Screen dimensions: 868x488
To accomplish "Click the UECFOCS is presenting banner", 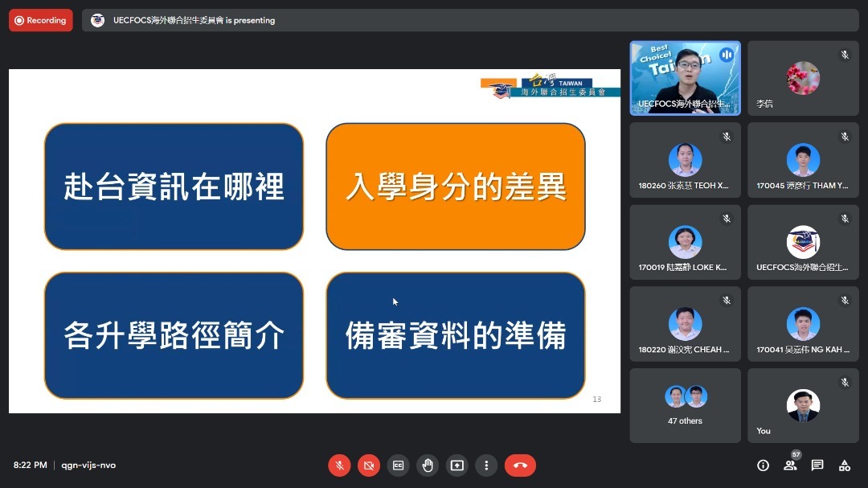I will pos(193,20).
